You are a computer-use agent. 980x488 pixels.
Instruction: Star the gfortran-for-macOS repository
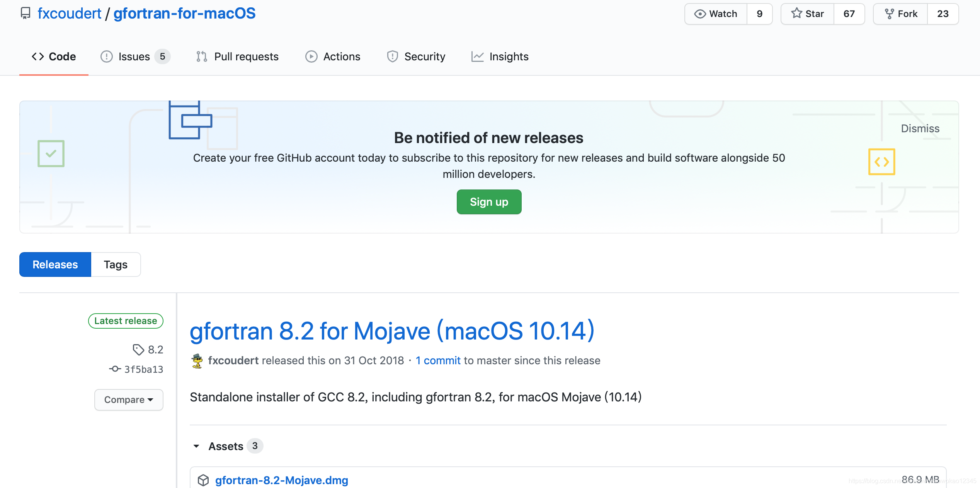807,14
